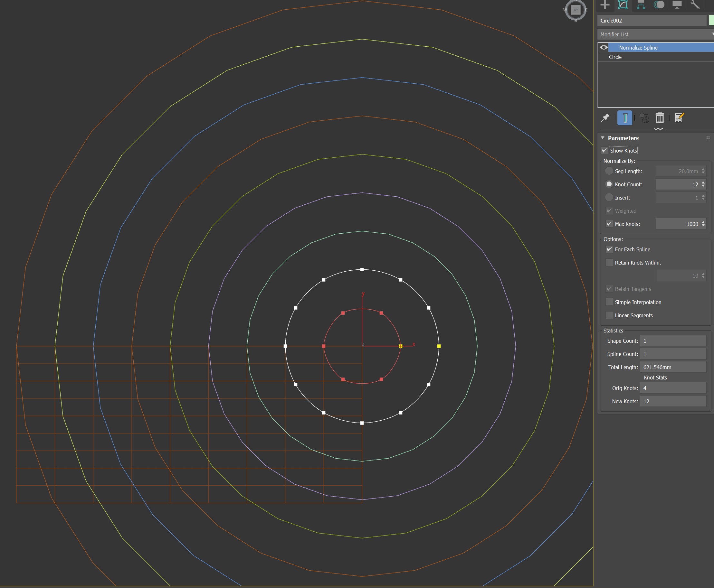This screenshot has width=714, height=588.
Task: Click the Pin Stack icon
Action: pos(605,118)
